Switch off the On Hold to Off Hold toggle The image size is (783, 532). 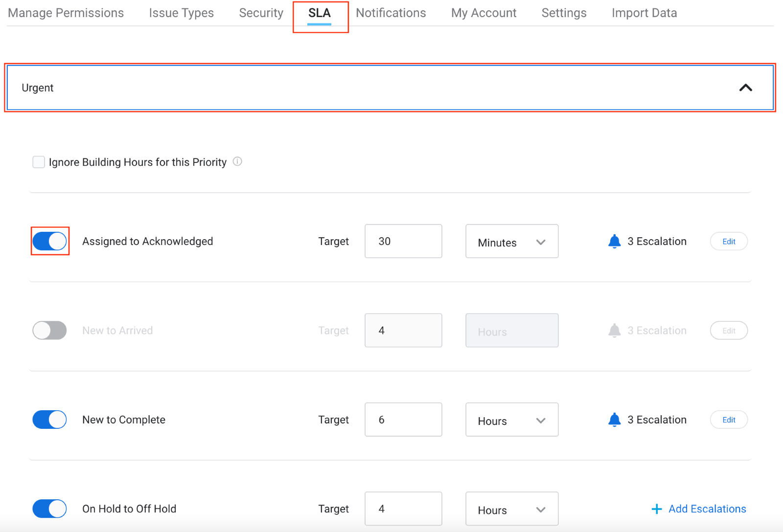coord(50,509)
